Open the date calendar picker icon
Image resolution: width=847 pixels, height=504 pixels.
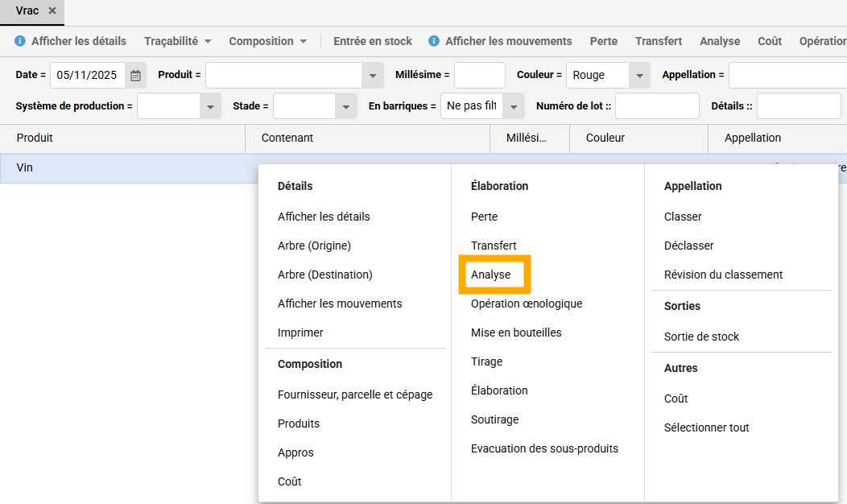[136, 75]
